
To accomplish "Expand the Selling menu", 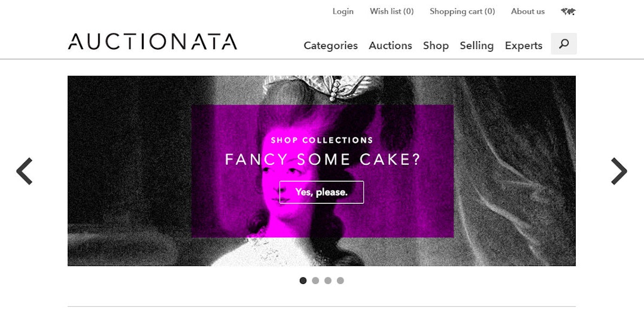I will pos(476,45).
